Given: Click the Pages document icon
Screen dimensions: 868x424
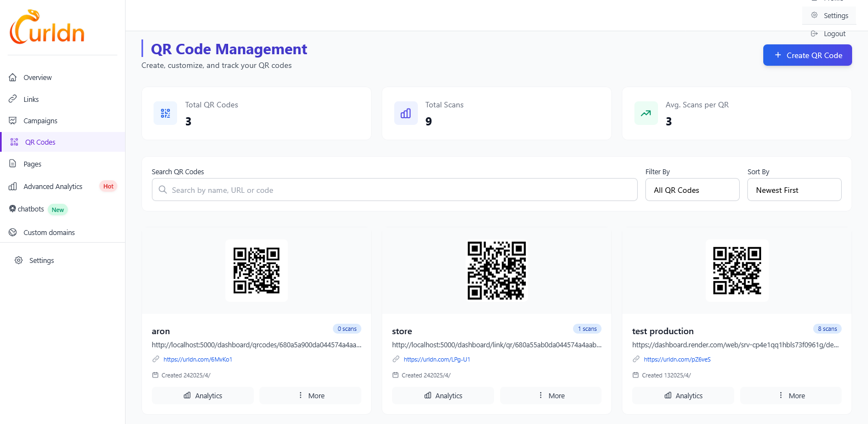Looking at the screenshot, I should click(13, 163).
